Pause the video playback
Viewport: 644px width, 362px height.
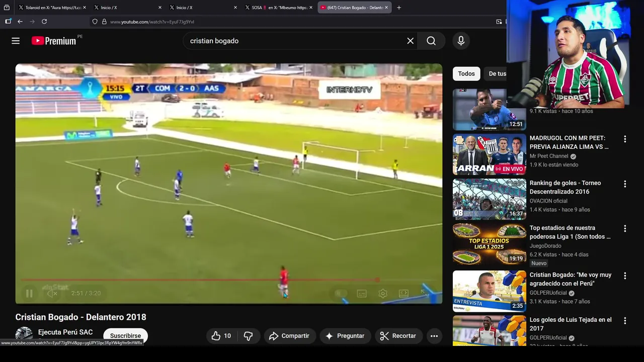[x=29, y=293]
